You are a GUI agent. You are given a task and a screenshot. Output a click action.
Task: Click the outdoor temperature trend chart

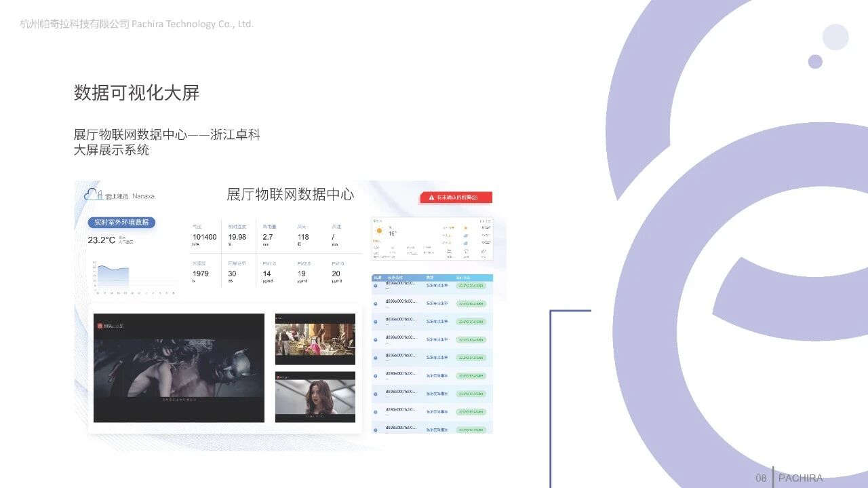coord(132,276)
